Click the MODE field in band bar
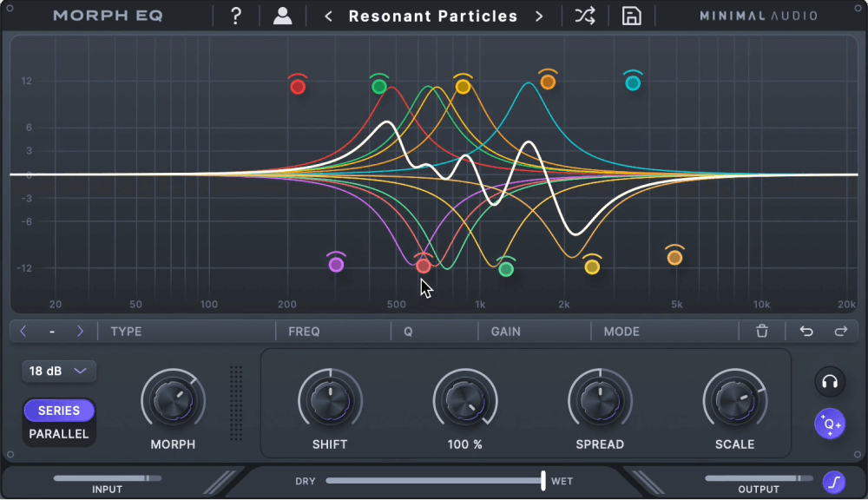Screen dimensions: 868x500 (665, 331)
